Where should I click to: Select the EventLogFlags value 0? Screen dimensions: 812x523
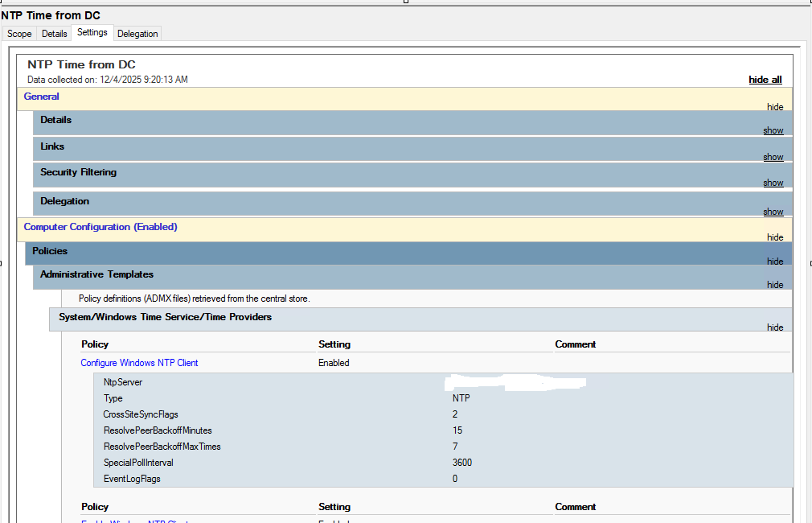pos(455,479)
